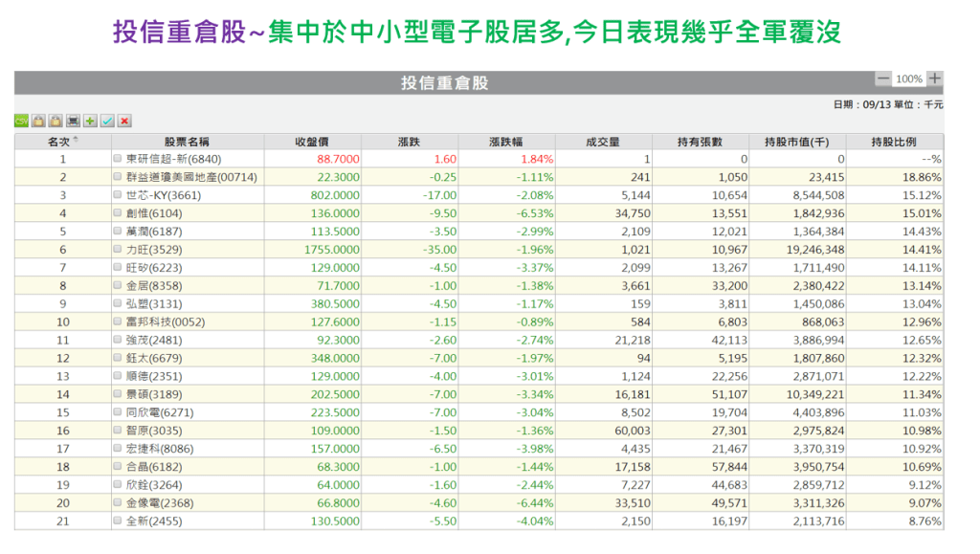Sort by the 名次 column arrow
The width and height of the screenshot is (980, 554).
(x=76, y=140)
